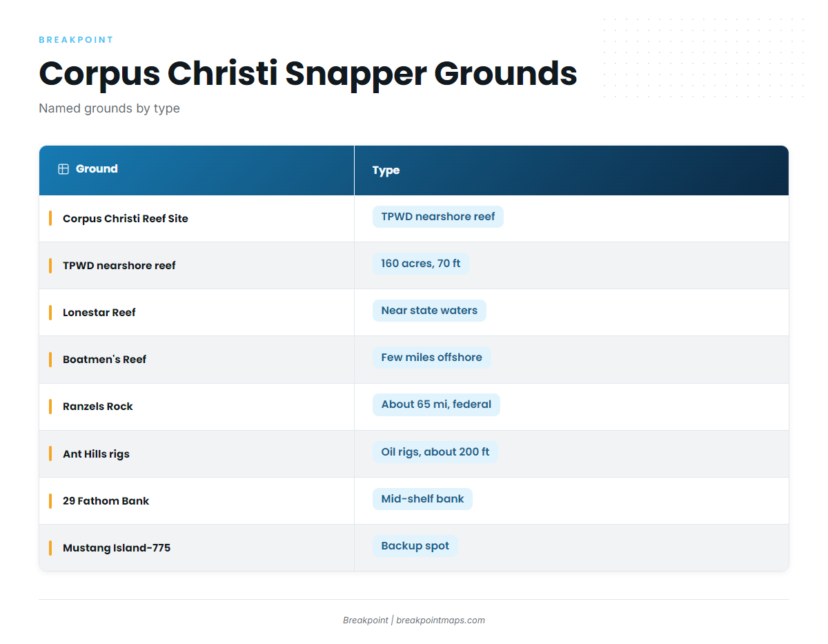Click the Corpus Christi Snapper Grounds title
This screenshot has height=644, width=828.
pos(308,73)
